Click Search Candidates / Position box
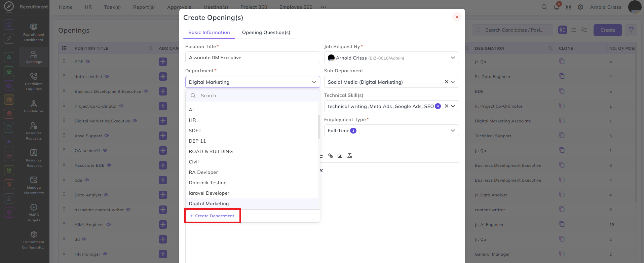 pyautogui.click(x=513, y=30)
